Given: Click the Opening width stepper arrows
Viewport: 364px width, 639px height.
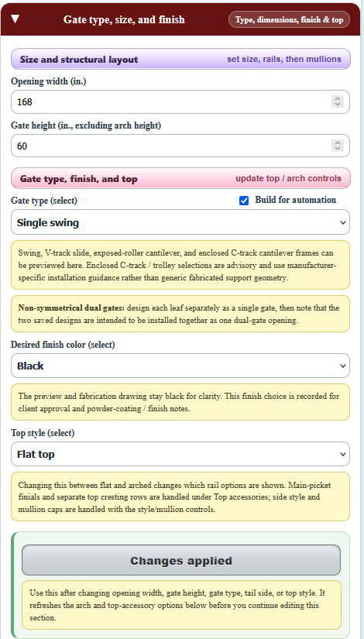Looking at the screenshot, I should coord(337,101).
